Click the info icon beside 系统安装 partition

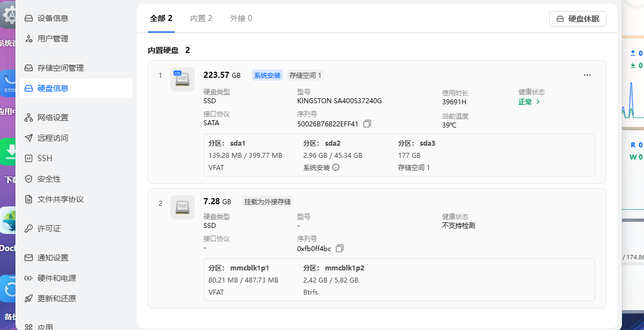coord(336,167)
